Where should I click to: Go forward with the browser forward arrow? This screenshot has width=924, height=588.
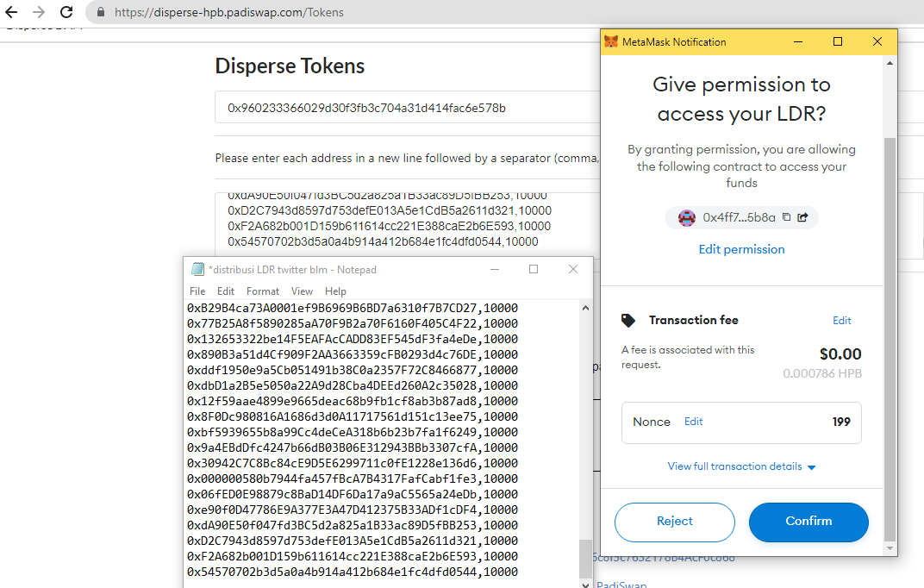point(39,12)
